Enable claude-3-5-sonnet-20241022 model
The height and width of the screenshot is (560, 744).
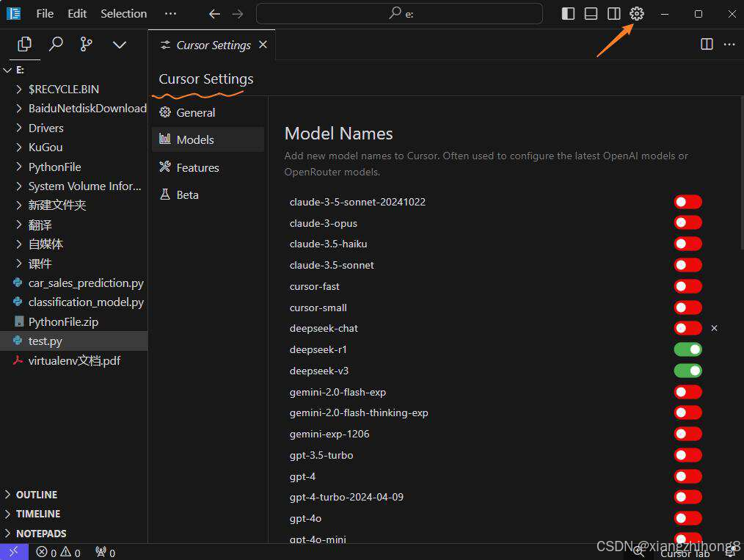tap(688, 202)
